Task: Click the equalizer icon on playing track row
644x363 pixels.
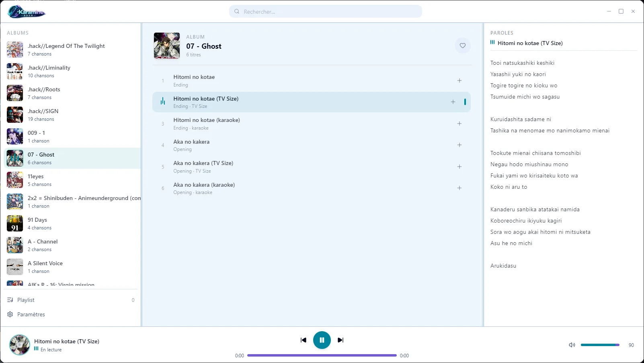Action: 163,101
